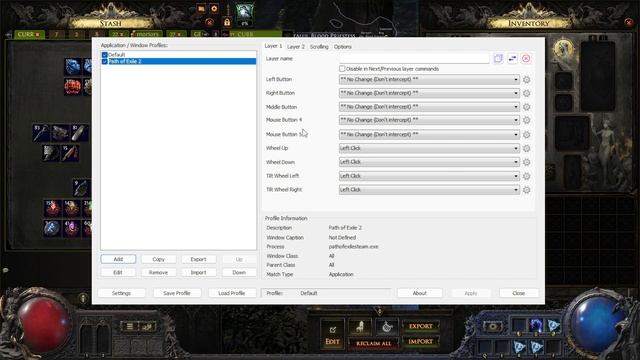Open settings gear for Middle Button

[x=527, y=107]
